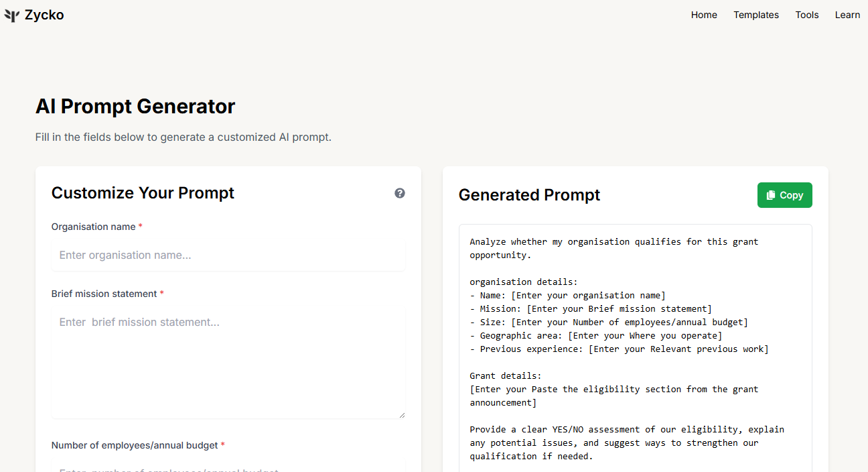The width and height of the screenshot is (868, 472).
Task: Click 'Provide a clear YES/NO assessment' text
Action: click(x=627, y=443)
